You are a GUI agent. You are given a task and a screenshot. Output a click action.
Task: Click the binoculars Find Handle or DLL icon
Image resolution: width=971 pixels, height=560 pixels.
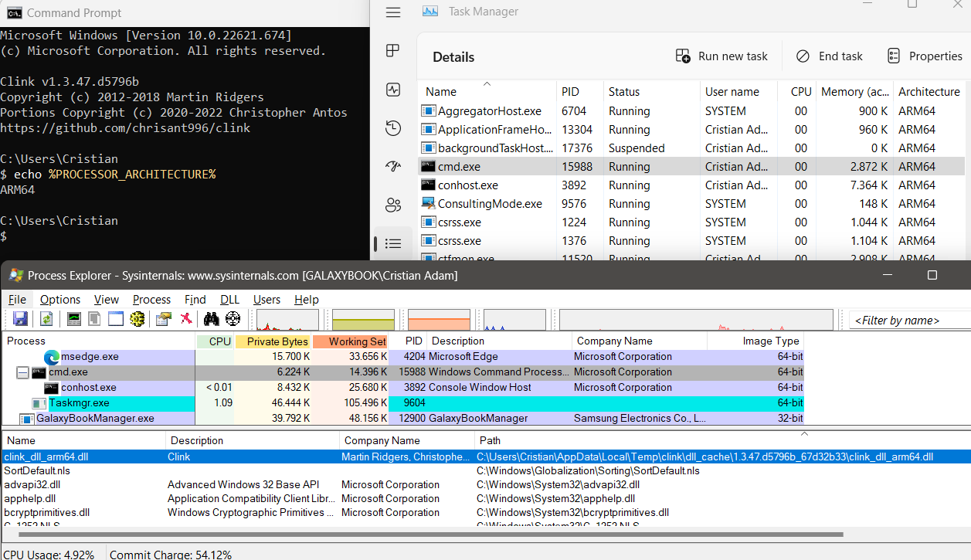click(x=211, y=318)
